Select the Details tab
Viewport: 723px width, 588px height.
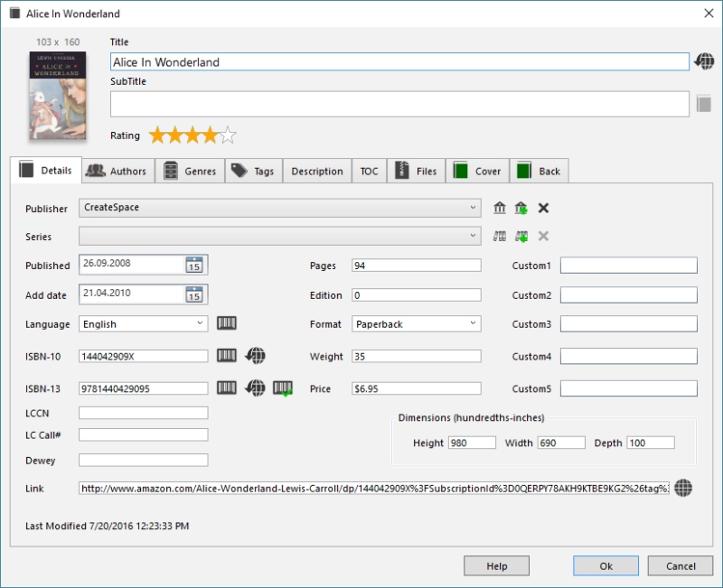[x=46, y=170]
